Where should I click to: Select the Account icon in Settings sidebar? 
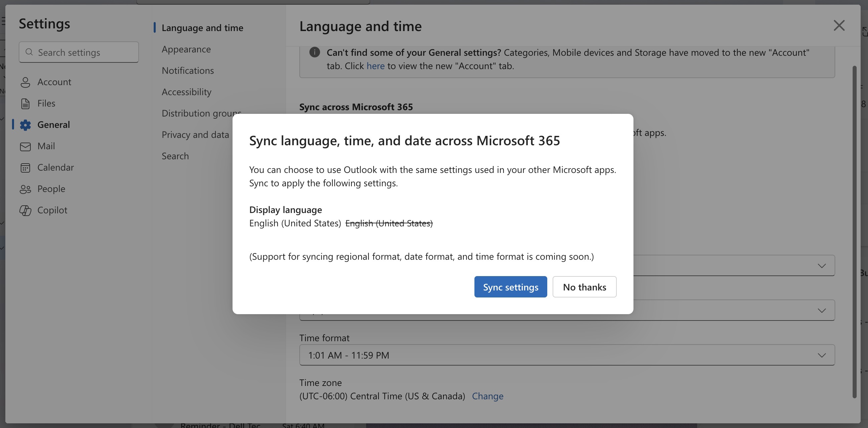(26, 82)
